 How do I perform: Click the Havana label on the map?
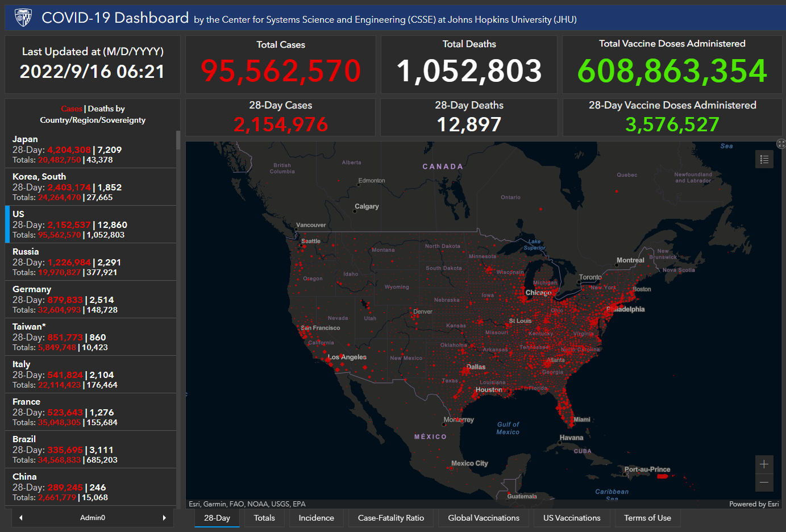(571, 438)
